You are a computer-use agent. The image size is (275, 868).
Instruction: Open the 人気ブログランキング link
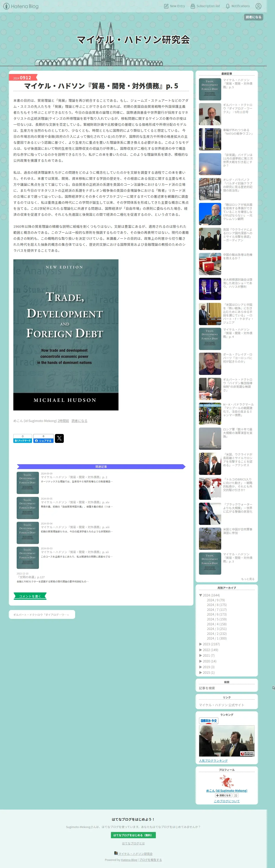[x=213, y=761]
